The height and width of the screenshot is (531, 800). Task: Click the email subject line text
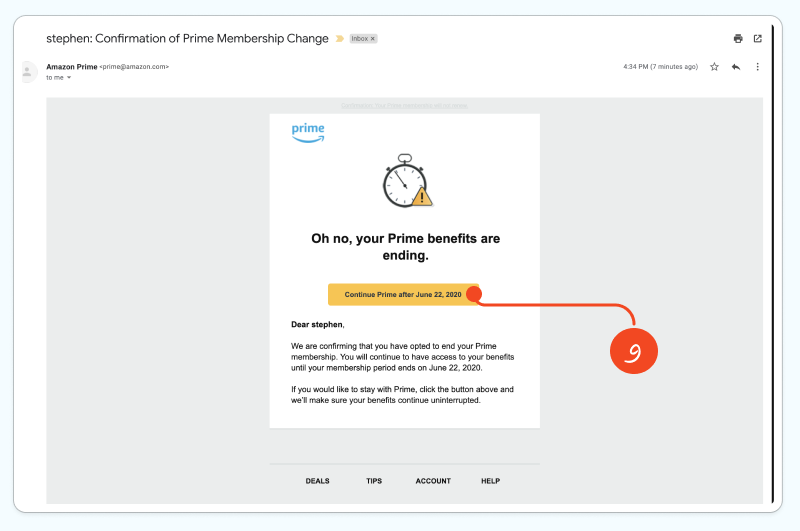pyautogui.click(x=187, y=39)
